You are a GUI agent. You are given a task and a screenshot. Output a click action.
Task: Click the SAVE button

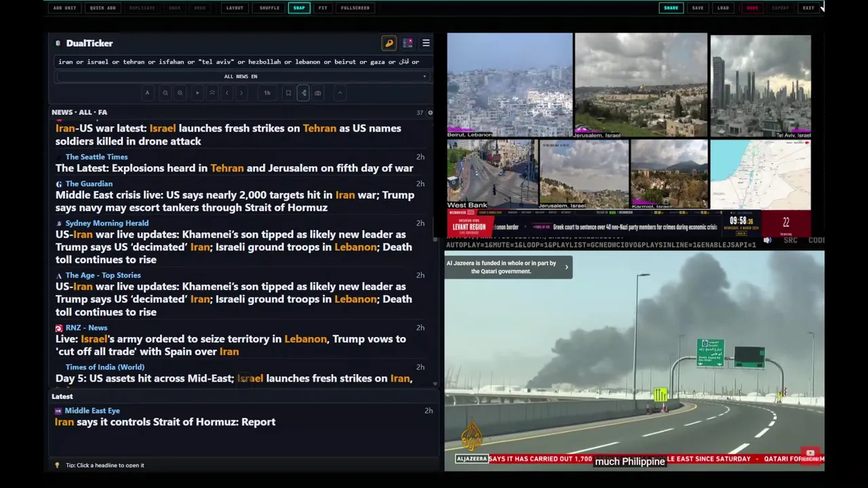point(698,8)
